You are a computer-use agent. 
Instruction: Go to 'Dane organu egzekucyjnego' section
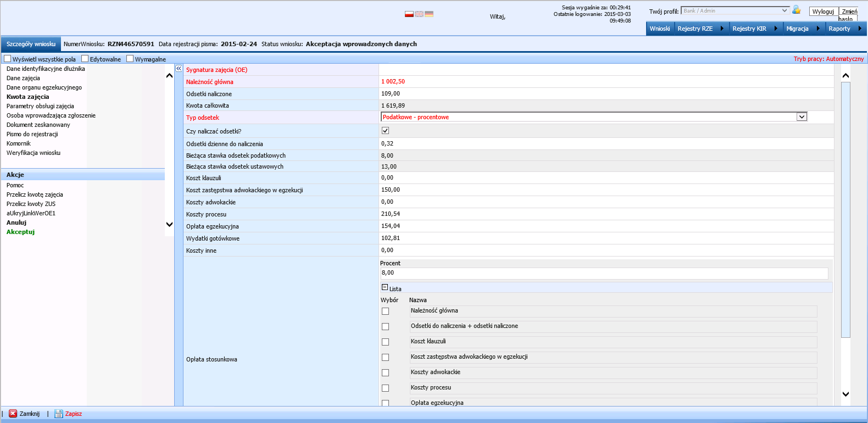[44, 87]
